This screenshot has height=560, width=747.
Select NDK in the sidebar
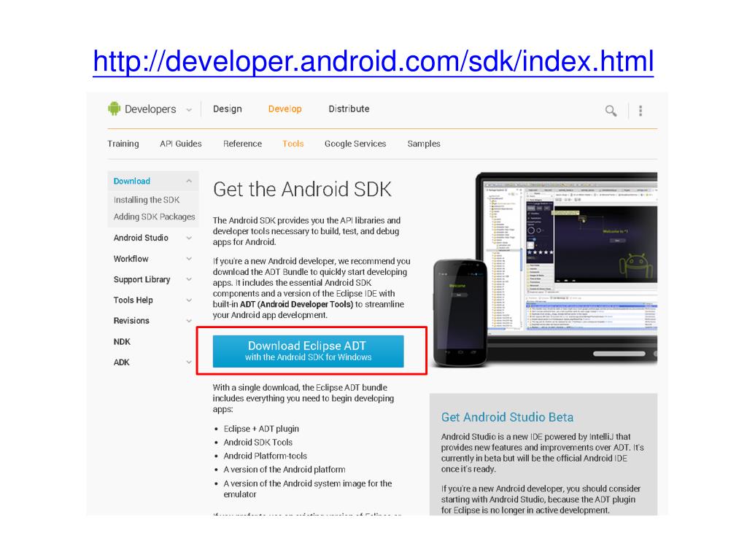tap(122, 341)
